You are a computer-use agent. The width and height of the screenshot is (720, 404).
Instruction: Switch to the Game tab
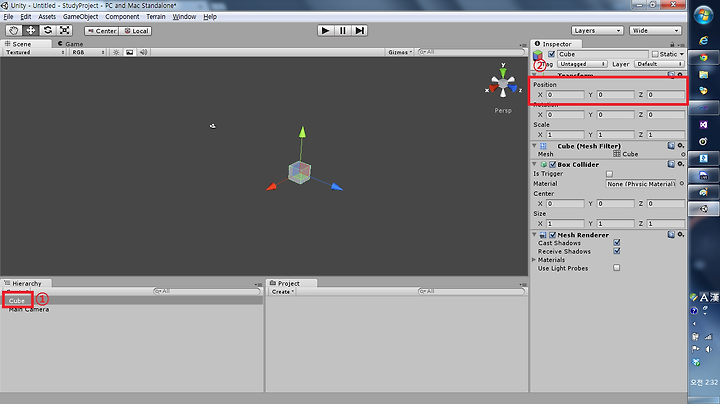(x=70, y=44)
